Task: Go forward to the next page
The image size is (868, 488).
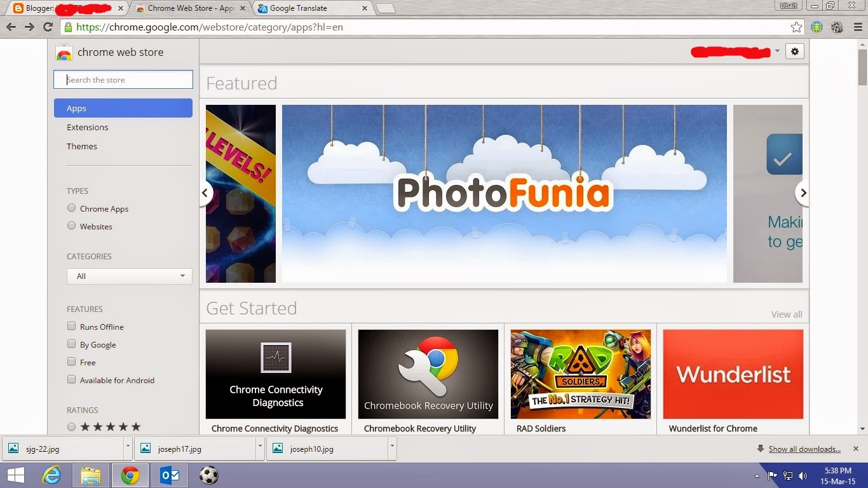Action: click(29, 27)
